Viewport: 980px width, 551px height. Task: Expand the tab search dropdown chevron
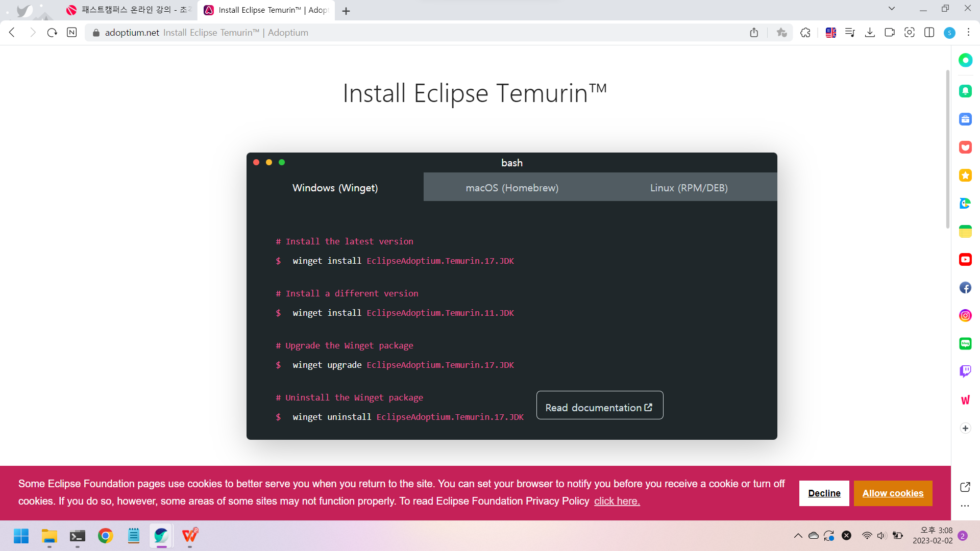pos(892,8)
